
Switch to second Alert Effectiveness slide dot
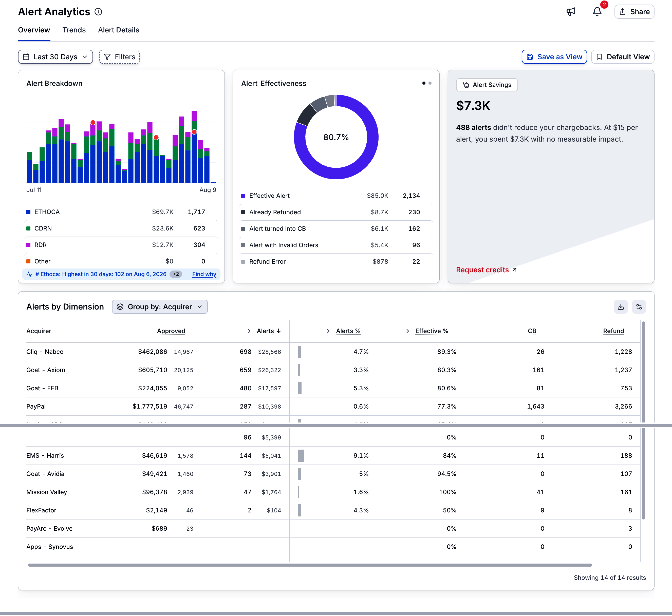430,83
